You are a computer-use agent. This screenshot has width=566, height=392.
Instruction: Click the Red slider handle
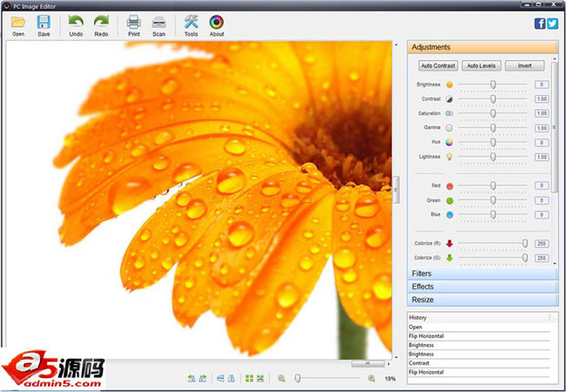[x=493, y=186]
